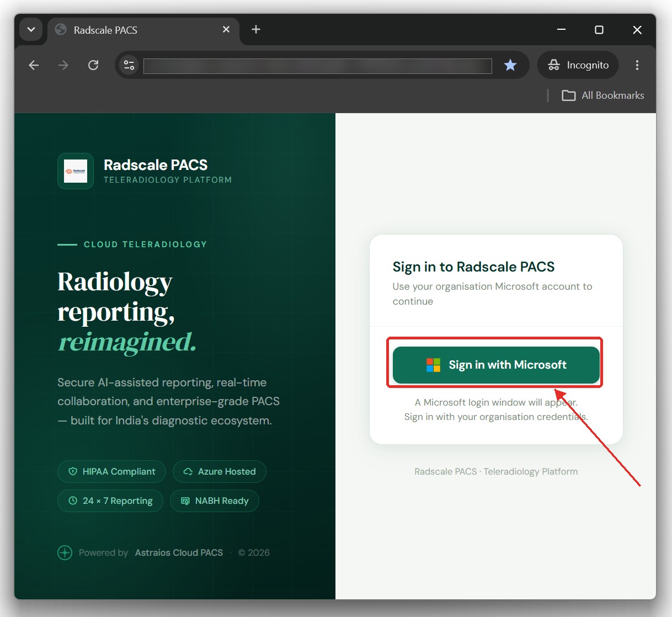Go back with the browser back arrow

tap(34, 65)
